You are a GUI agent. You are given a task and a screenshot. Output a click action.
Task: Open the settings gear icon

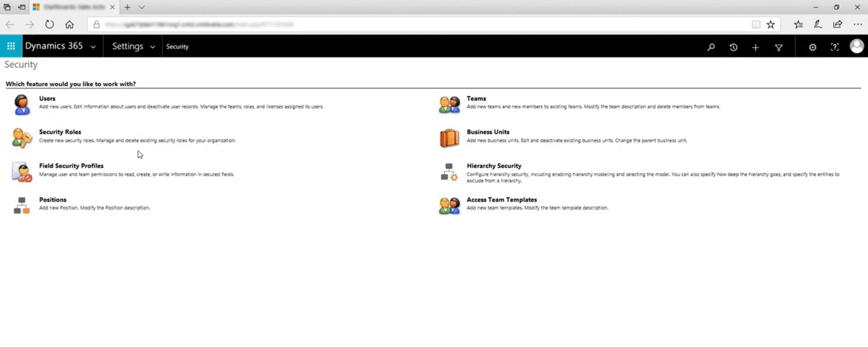(813, 47)
